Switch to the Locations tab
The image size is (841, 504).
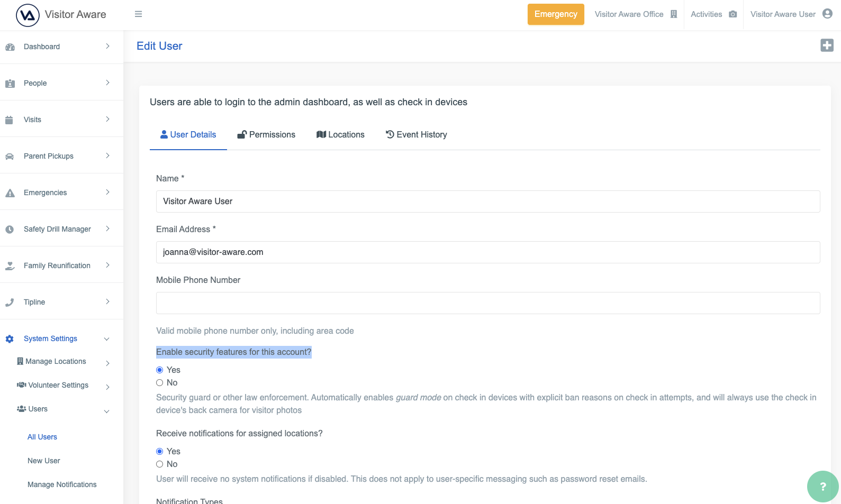pos(340,135)
